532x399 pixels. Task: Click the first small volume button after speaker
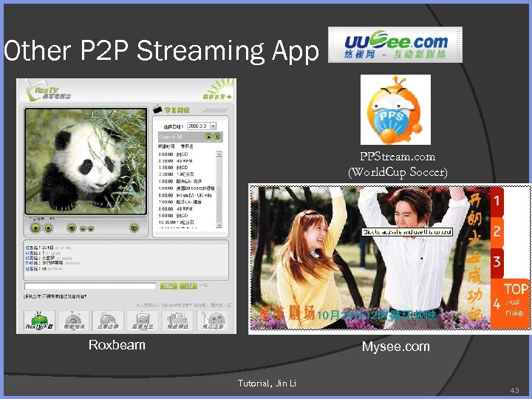click(83, 228)
